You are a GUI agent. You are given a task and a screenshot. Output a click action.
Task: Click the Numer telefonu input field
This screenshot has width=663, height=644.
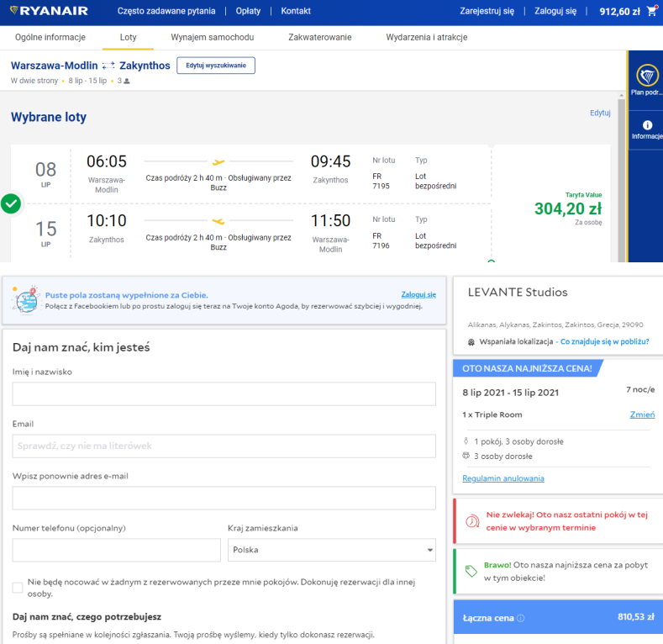point(116,550)
